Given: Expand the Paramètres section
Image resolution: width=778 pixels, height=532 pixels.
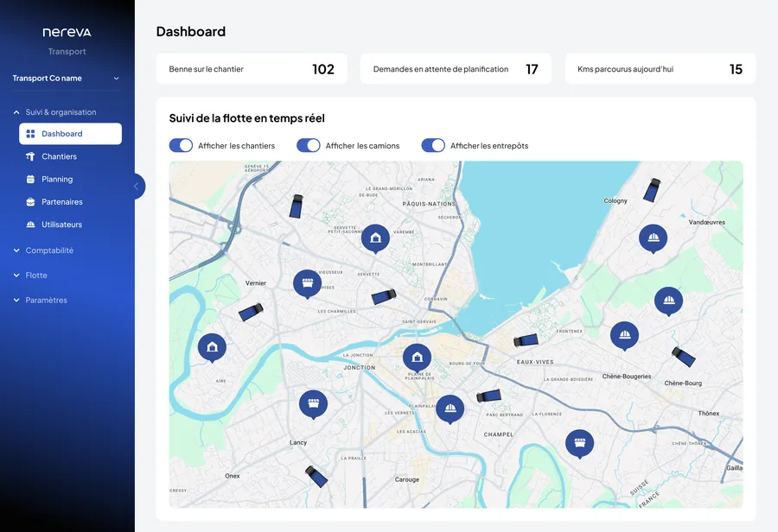Looking at the screenshot, I should [40, 300].
